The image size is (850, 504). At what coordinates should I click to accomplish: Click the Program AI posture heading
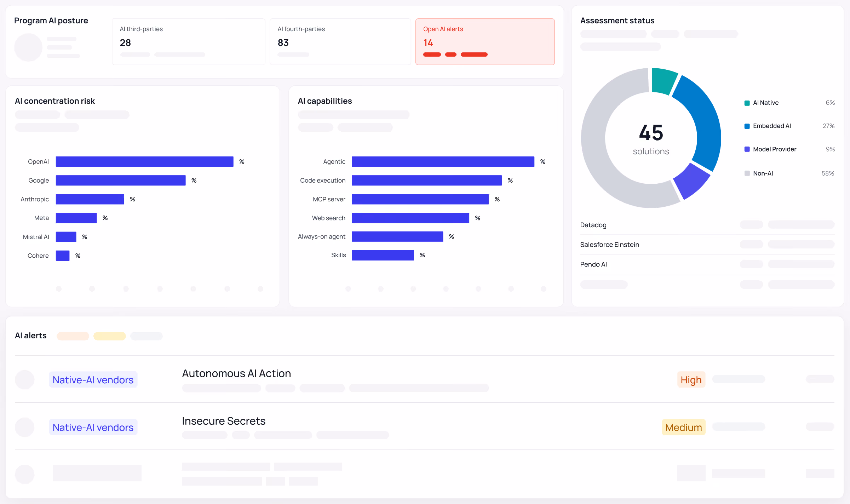(x=51, y=21)
